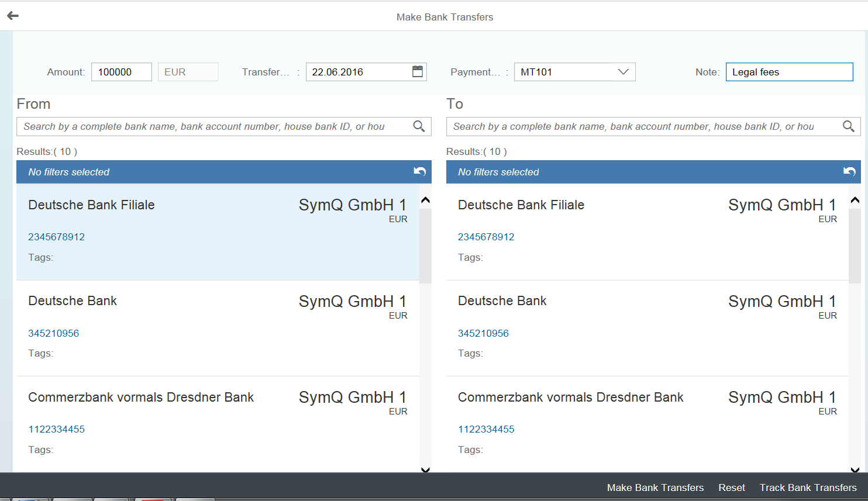
Task: Click the back arrow in header
Action: pyautogui.click(x=13, y=16)
